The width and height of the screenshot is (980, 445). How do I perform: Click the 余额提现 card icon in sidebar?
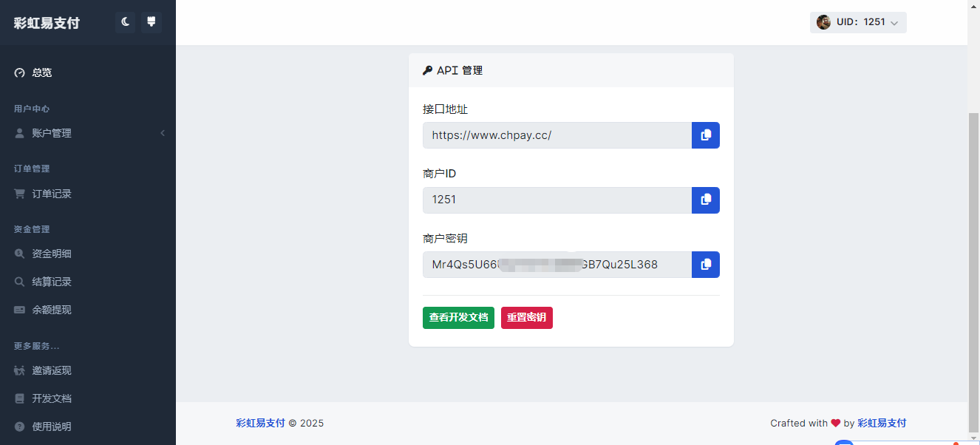20,310
